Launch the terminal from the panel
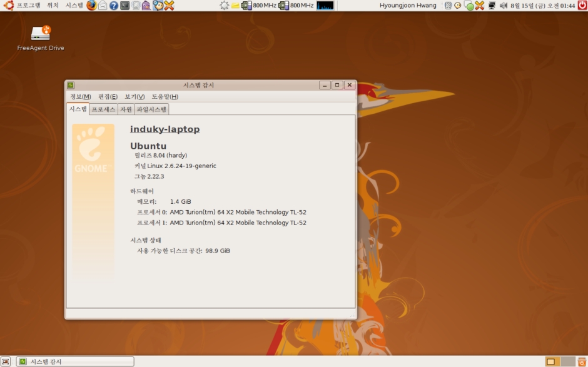The width and height of the screenshot is (588, 367). tap(124, 5)
